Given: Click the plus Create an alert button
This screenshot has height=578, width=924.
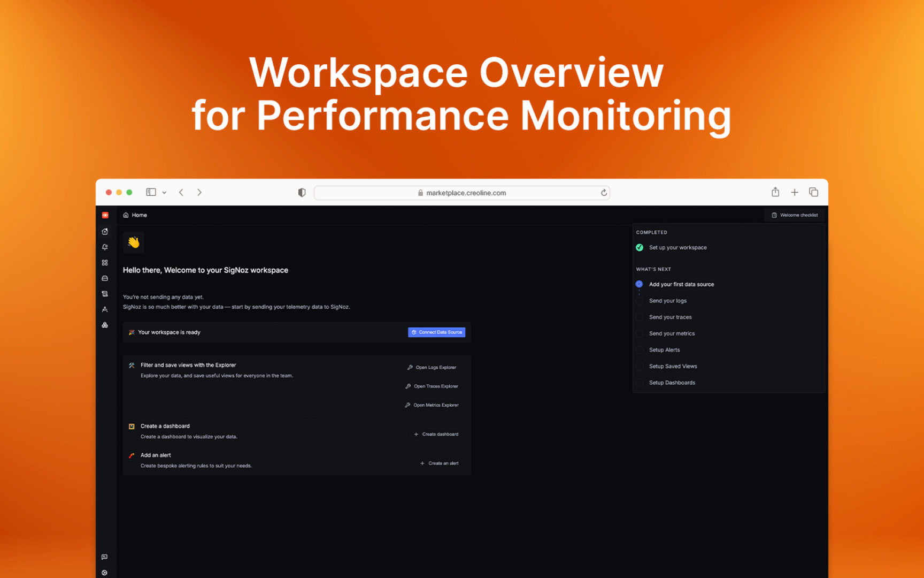Looking at the screenshot, I should pos(440,463).
